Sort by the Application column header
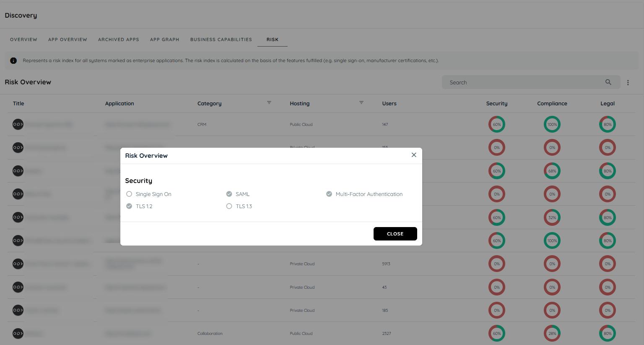 (119, 103)
